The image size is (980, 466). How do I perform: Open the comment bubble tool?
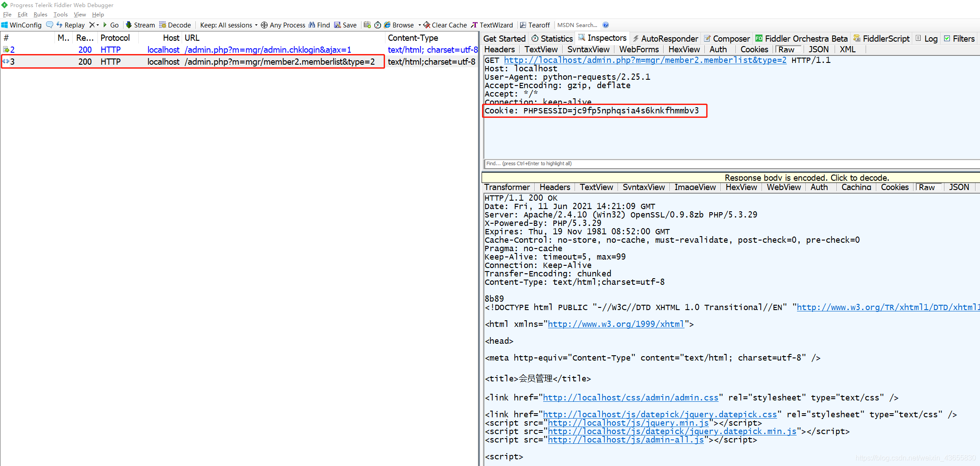click(49, 25)
